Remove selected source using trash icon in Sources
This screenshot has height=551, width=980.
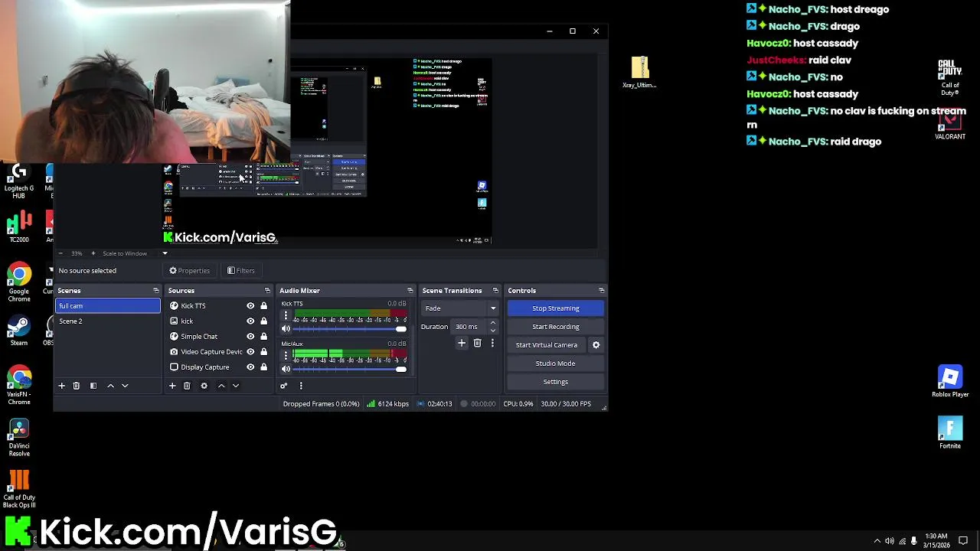coord(187,386)
